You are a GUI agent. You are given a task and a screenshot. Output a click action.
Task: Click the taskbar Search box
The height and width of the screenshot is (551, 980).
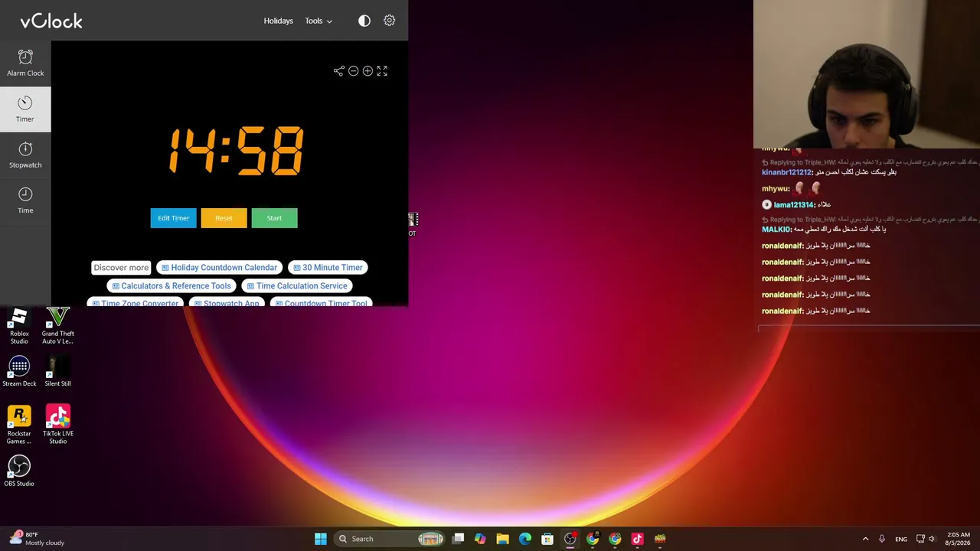click(390, 539)
